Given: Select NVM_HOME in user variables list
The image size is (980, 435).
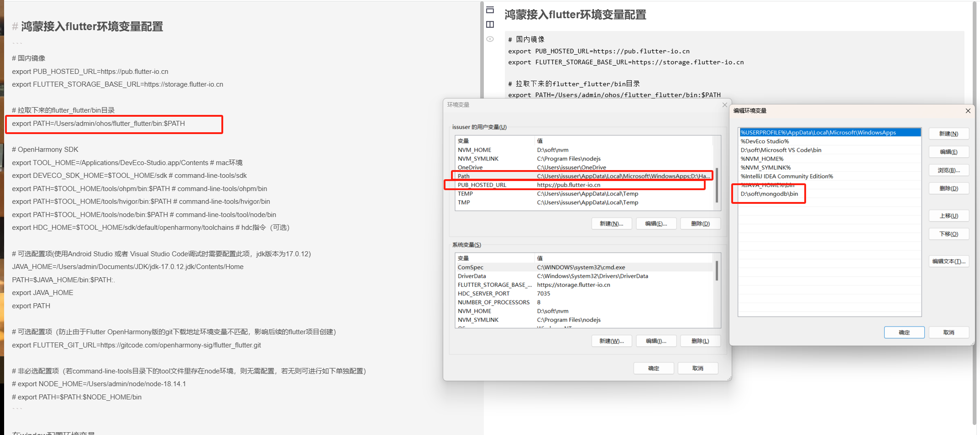Looking at the screenshot, I should pos(584,150).
